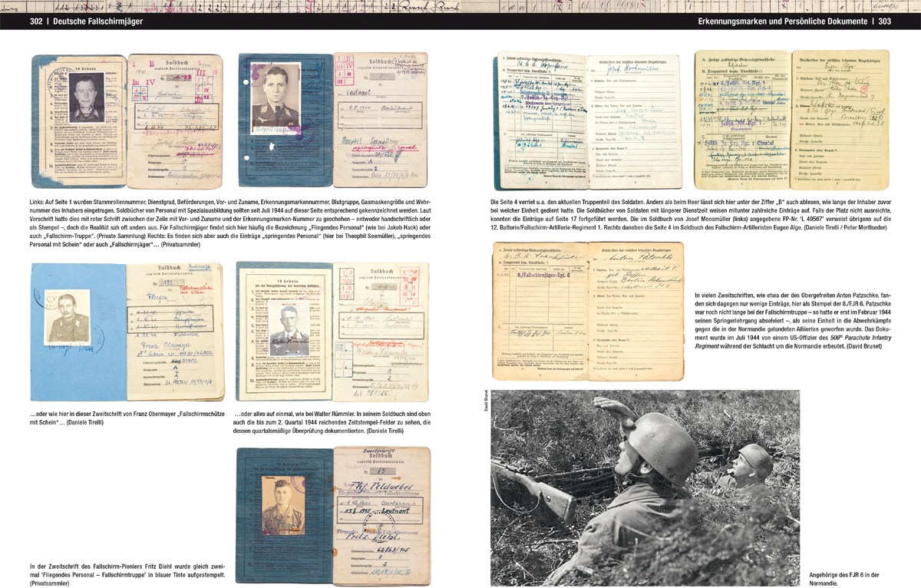Open Jakob Hack's Soldbuch image at top left
The width and height of the screenshot is (921, 588).
tap(127, 120)
